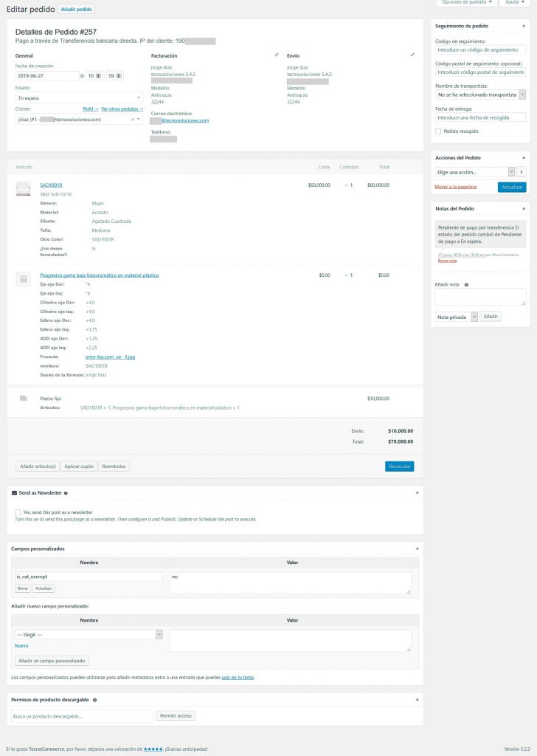The image size is (537, 756).
Task: Check the Pedido recogido checkbox
Action: click(438, 131)
